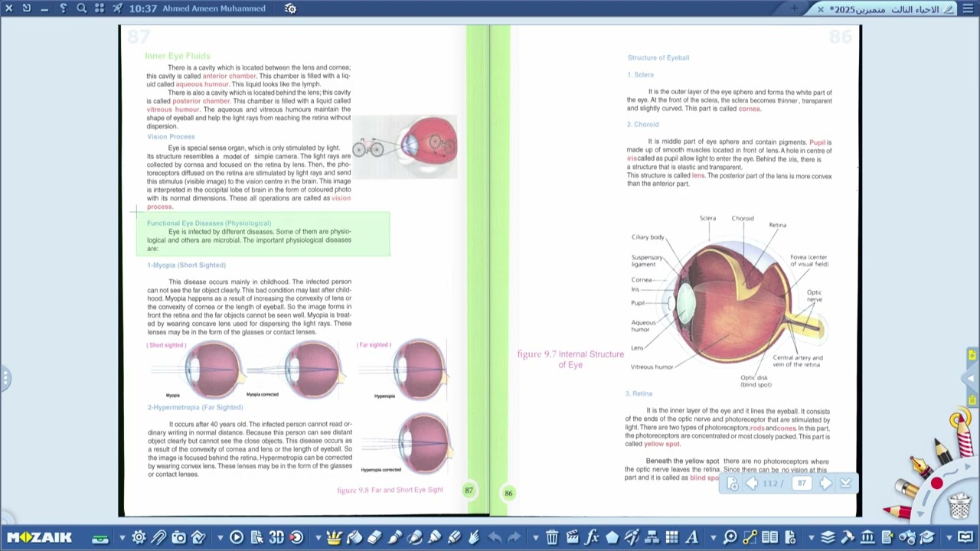Click the magnifier zoom tool
The width and height of the screenshot is (980, 551).
coord(730,537)
